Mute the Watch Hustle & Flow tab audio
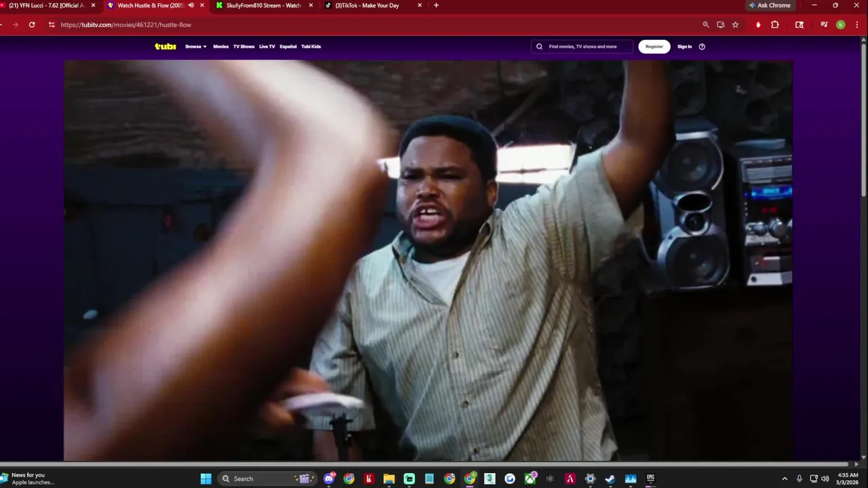The image size is (868, 488). tap(191, 5)
